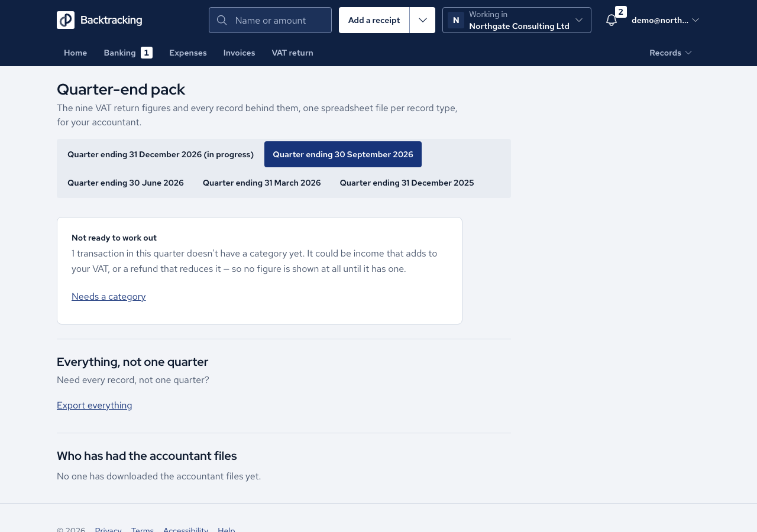The height and width of the screenshot is (532, 757).
Task: Click the Backtracking logo icon
Action: tap(66, 20)
